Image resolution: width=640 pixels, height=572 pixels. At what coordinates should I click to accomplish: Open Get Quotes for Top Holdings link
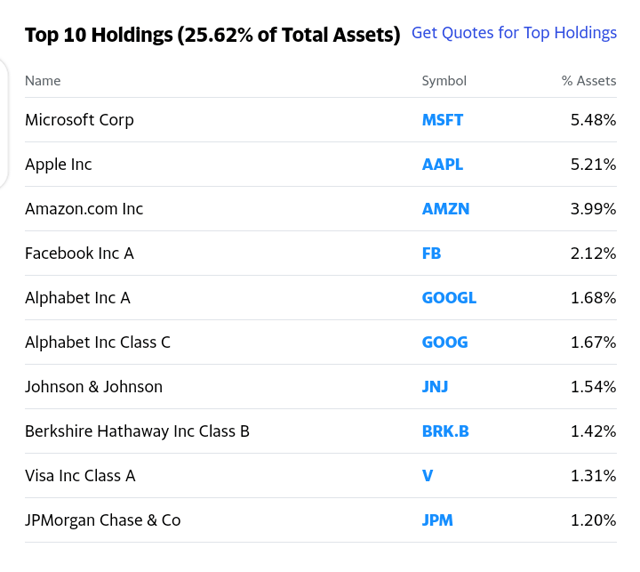click(514, 33)
